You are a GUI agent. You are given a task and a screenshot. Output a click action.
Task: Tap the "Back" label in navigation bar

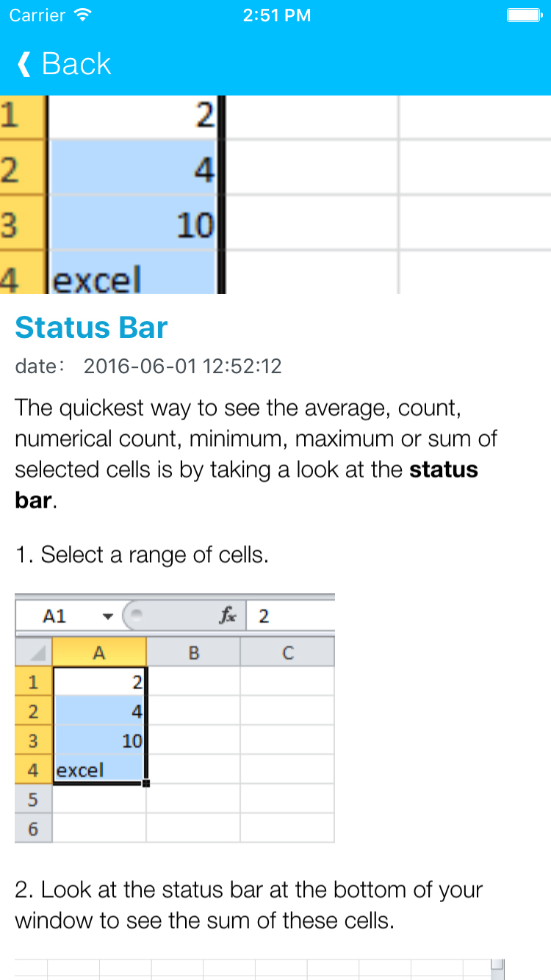pyautogui.click(x=76, y=64)
